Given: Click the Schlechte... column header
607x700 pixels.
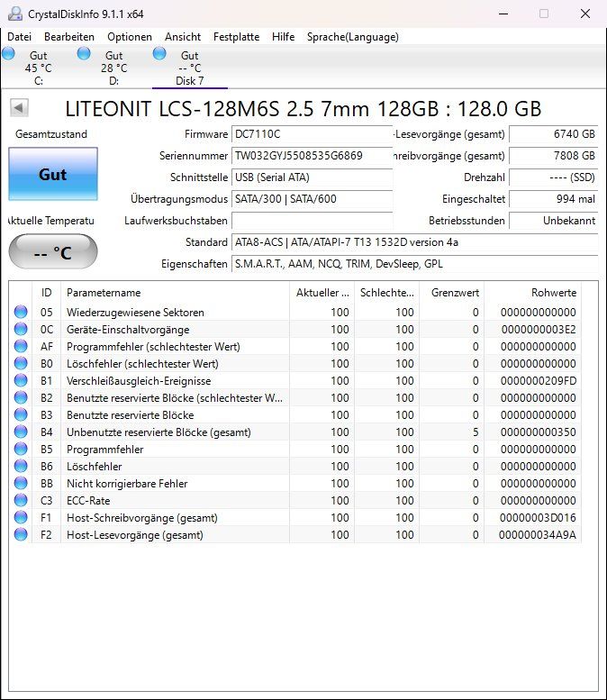Looking at the screenshot, I should click(x=387, y=293).
